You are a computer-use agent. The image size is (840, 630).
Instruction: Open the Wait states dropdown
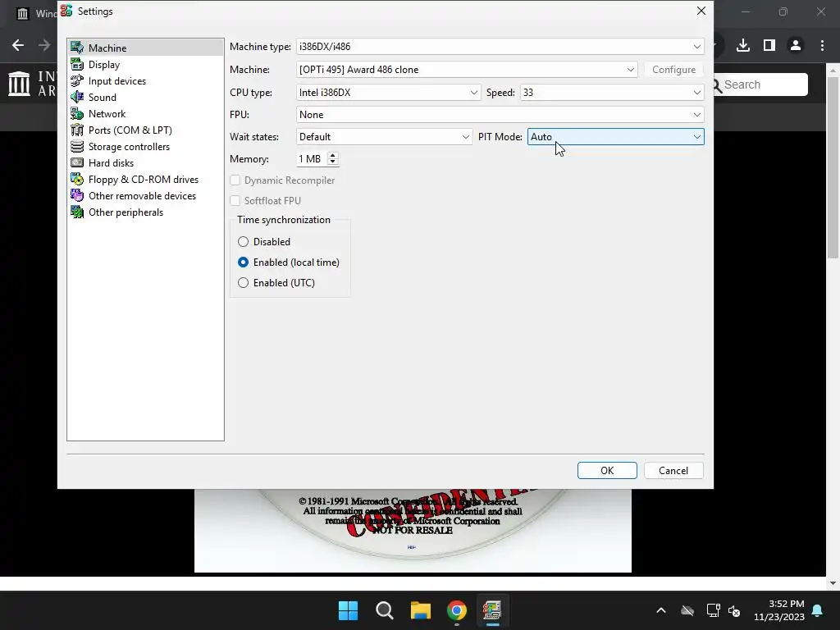pyautogui.click(x=384, y=137)
